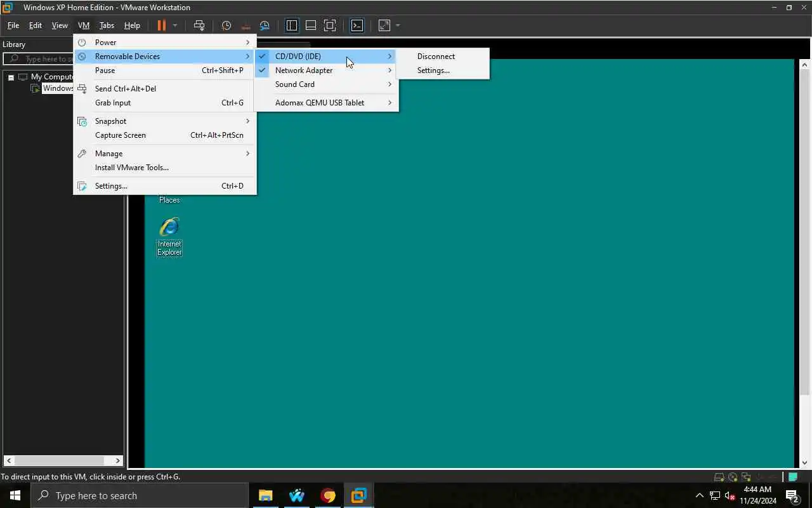Select My Computer in the library tree
This screenshot has height=508, width=812.
coord(52,77)
